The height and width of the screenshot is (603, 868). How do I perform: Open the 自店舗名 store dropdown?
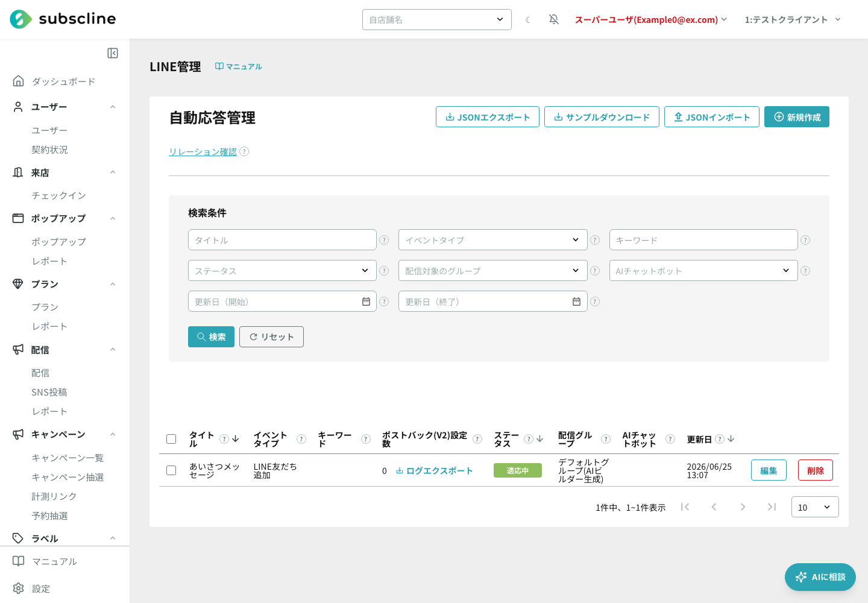coord(437,19)
